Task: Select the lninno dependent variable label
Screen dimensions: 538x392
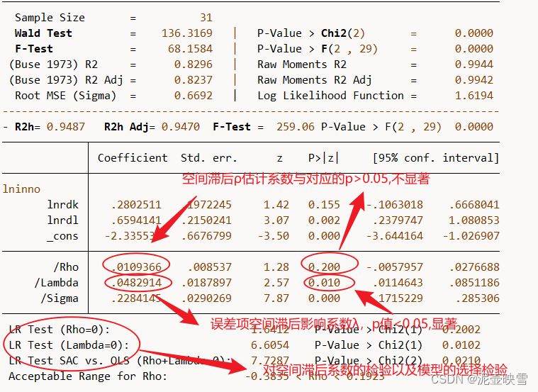Action: click(21, 189)
